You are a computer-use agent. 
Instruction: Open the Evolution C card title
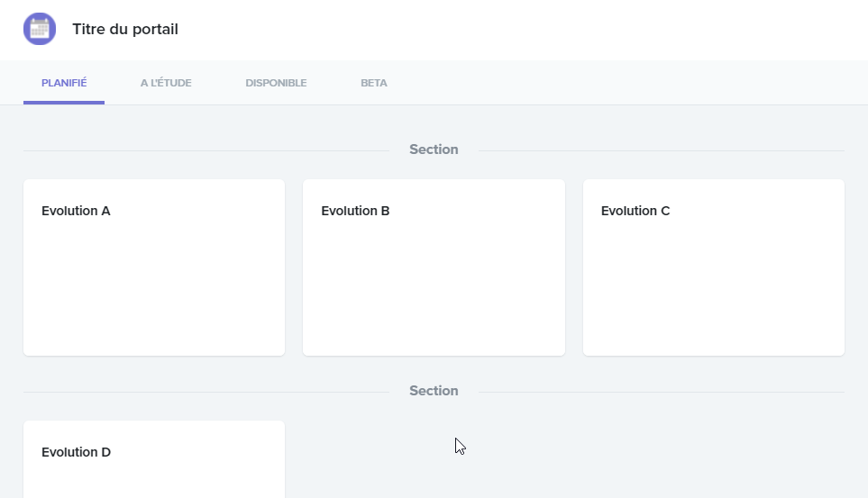click(635, 211)
